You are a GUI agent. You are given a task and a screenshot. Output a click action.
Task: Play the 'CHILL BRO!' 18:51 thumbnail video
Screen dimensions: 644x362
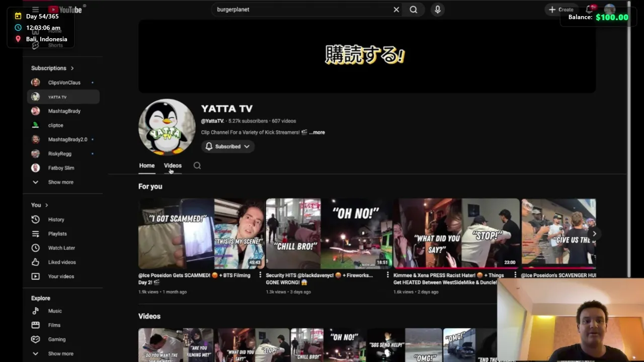pyautogui.click(x=329, y=234)
